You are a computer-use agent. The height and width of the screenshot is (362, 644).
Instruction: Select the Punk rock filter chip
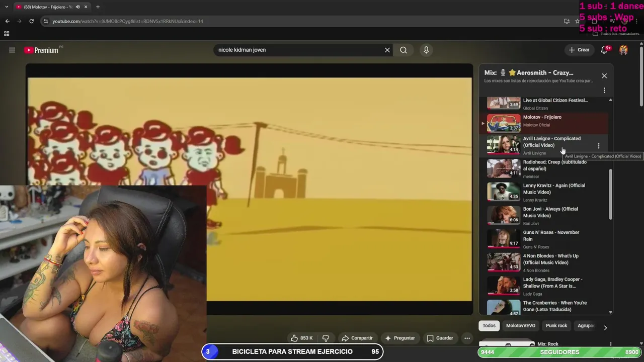(556, 326)
